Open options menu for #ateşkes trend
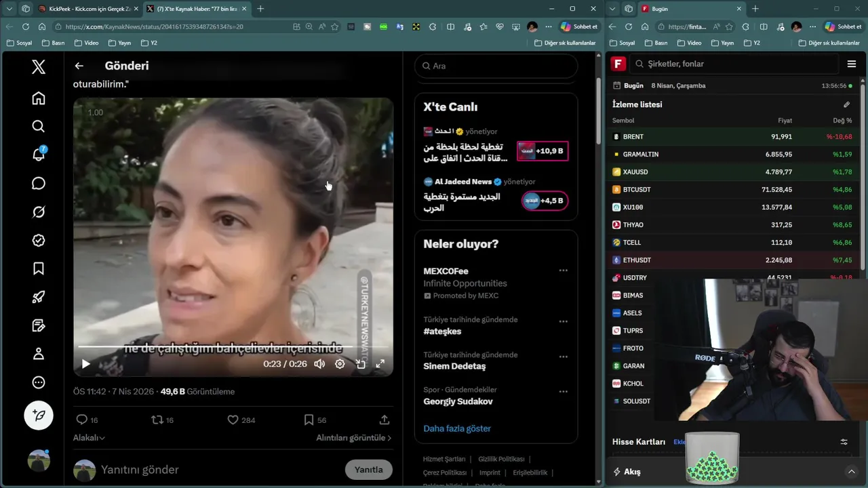The width and height of the screenshot is (868, 488). click(x=563, y=321)
